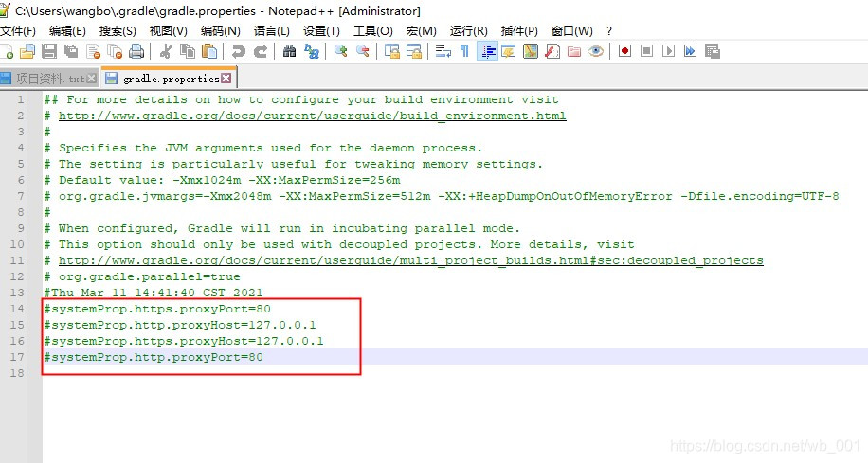Image resolution: width=868 pixels, height=463 pixels.
Task: Click the Redo arrow icon
Action: (x=261, y=51)
